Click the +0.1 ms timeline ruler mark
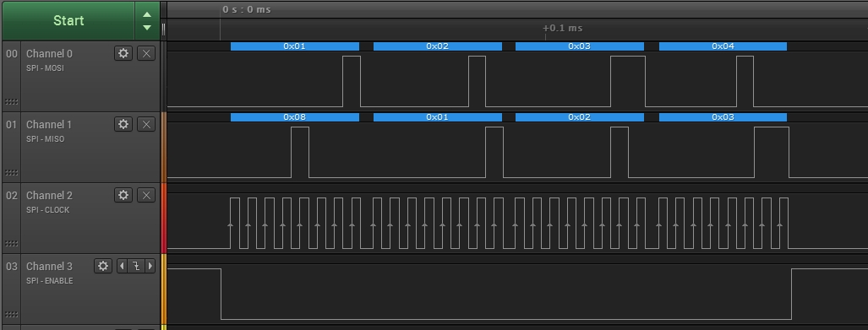The height and width of the screenshot is (330, 868). pos(562,28)
